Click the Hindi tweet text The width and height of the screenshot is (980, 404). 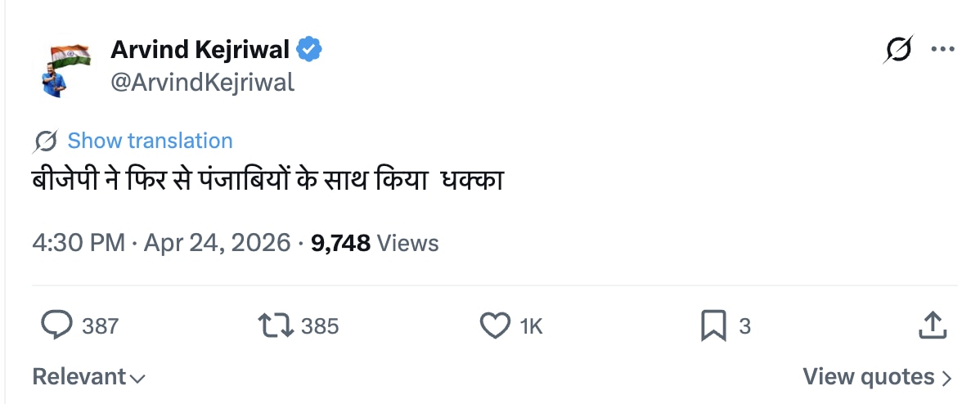(267, 181)
